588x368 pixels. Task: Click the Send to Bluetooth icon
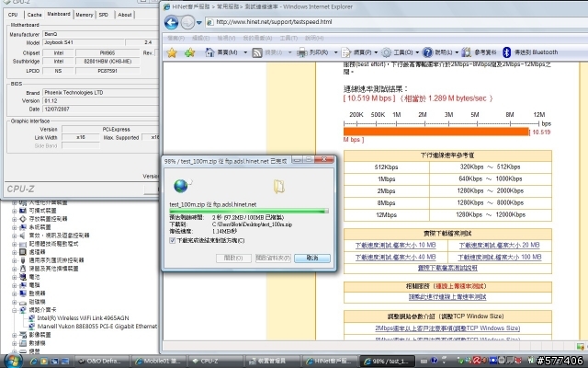pos(506,52)
